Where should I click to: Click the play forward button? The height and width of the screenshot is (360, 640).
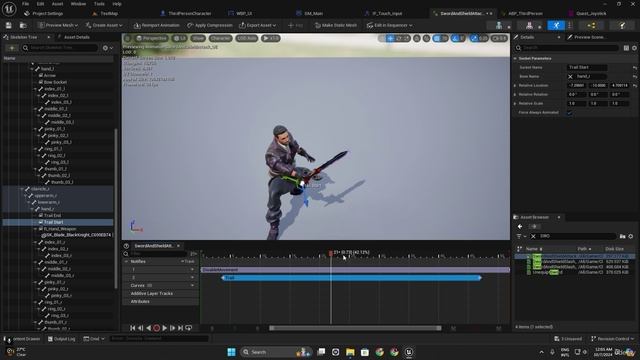(164, 328)
